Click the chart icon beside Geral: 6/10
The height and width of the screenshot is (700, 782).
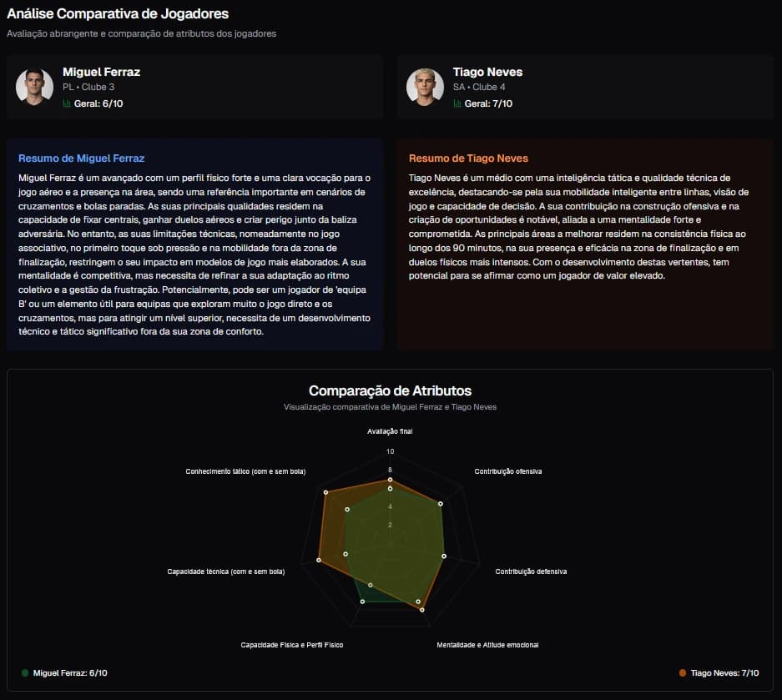(67, 104)
